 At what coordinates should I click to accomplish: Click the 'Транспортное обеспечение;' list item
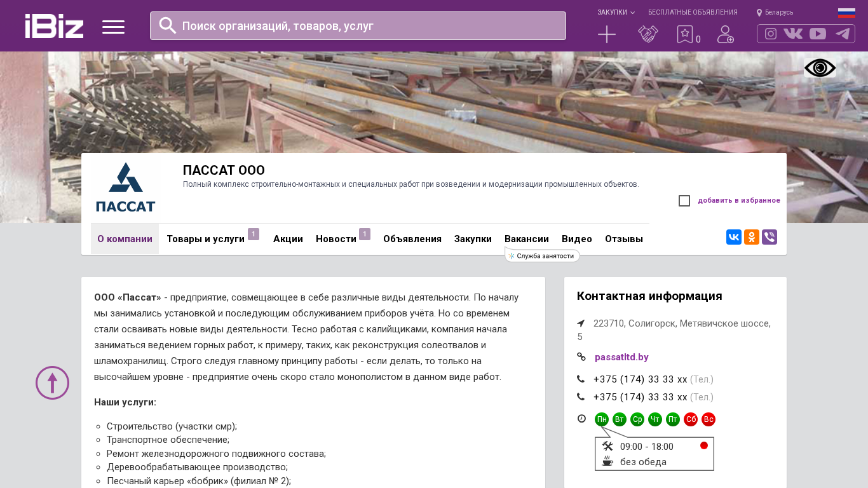pos(168,440)
